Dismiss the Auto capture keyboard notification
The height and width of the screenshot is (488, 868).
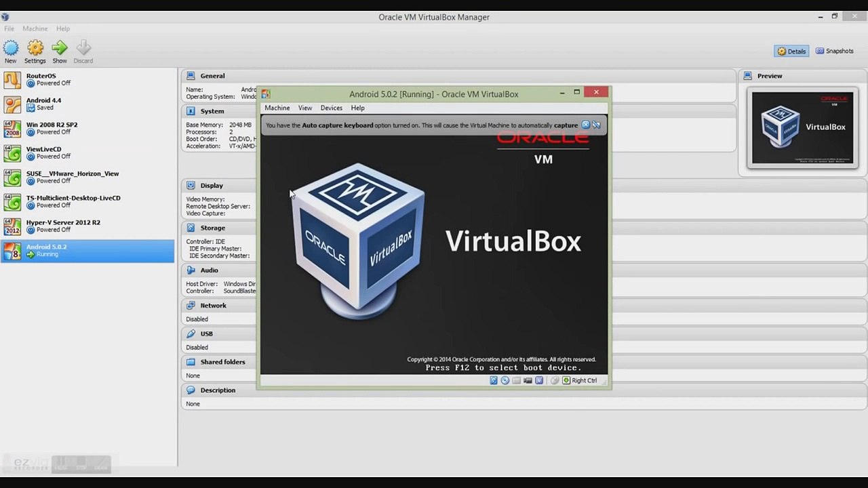586,125
